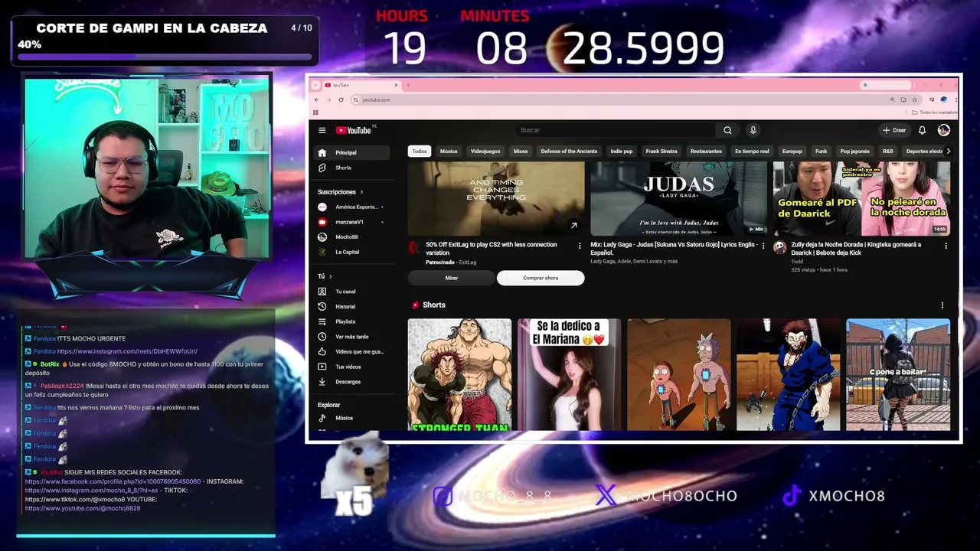Select the Pop japonés filter chip
This screenshot has height=551, width=980.
click(854, 152)
